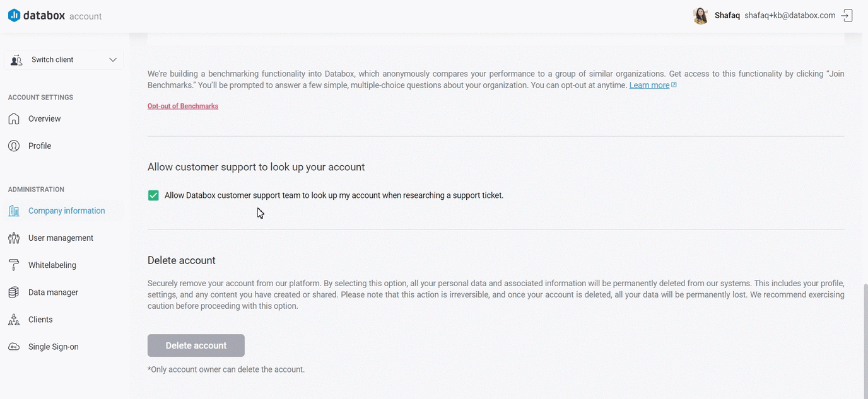Expand the Switch client dropdown
Image resolution: width=868 pixels, height=399 pixels.
63,59
